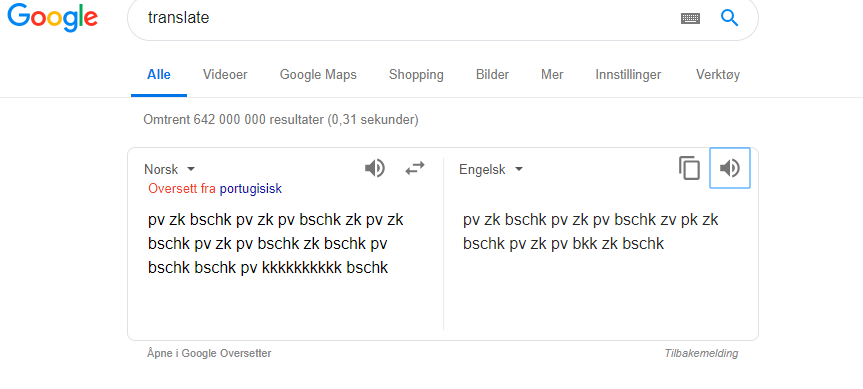Open the Norsk source language dropdown
The image size is (863, 389).
click(170, 169)
